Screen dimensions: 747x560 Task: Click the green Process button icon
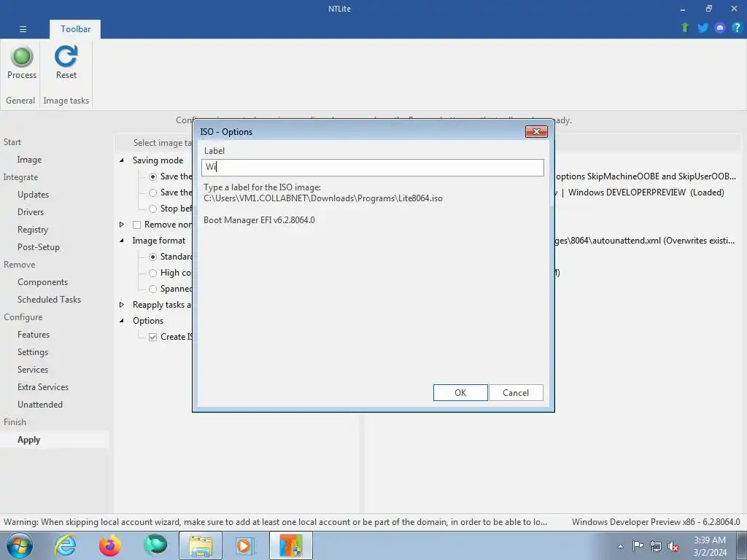point(22,56)
